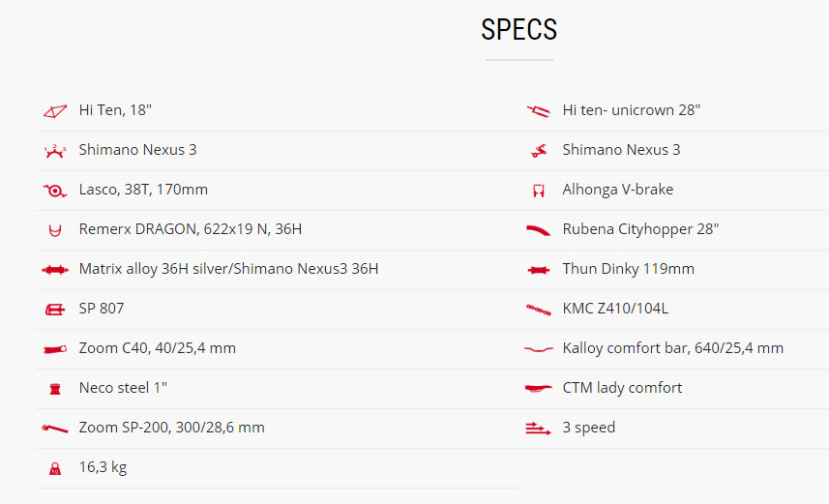Click the shifter icon by right Shimano Nexus 3
The width and height of the screenshot is (829, 504).
[538, 151]
